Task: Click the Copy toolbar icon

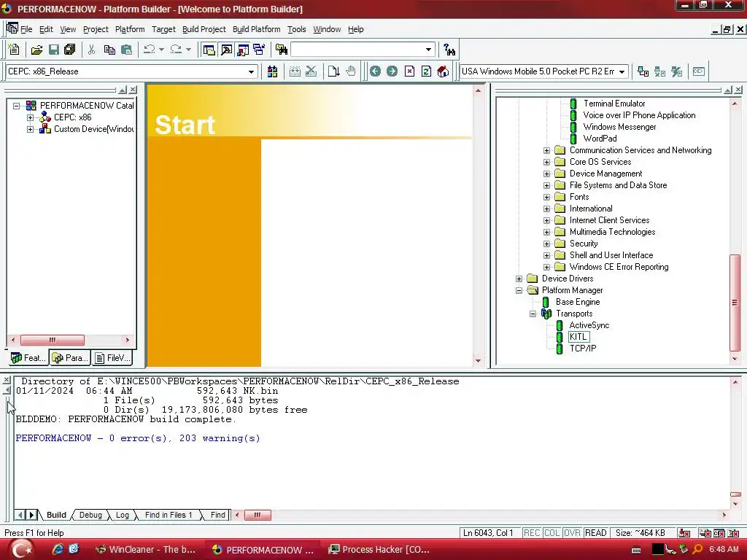Action: (x=109, y=50)
